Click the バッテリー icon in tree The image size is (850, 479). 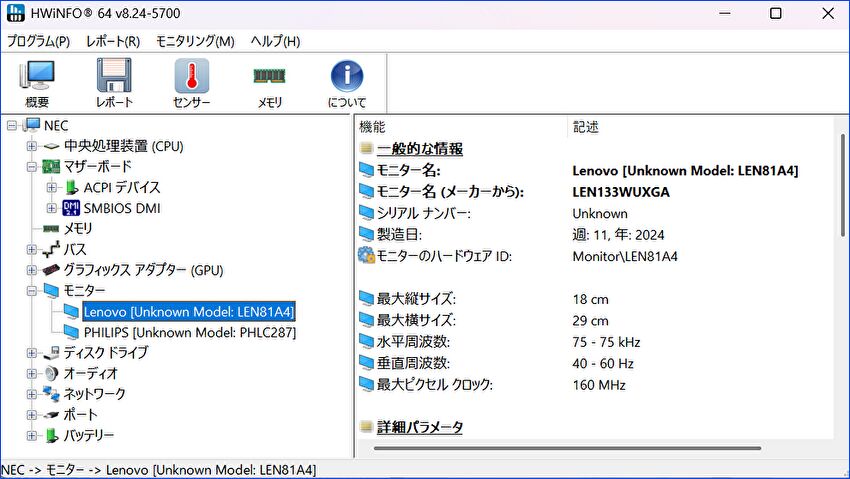point(51,435)
